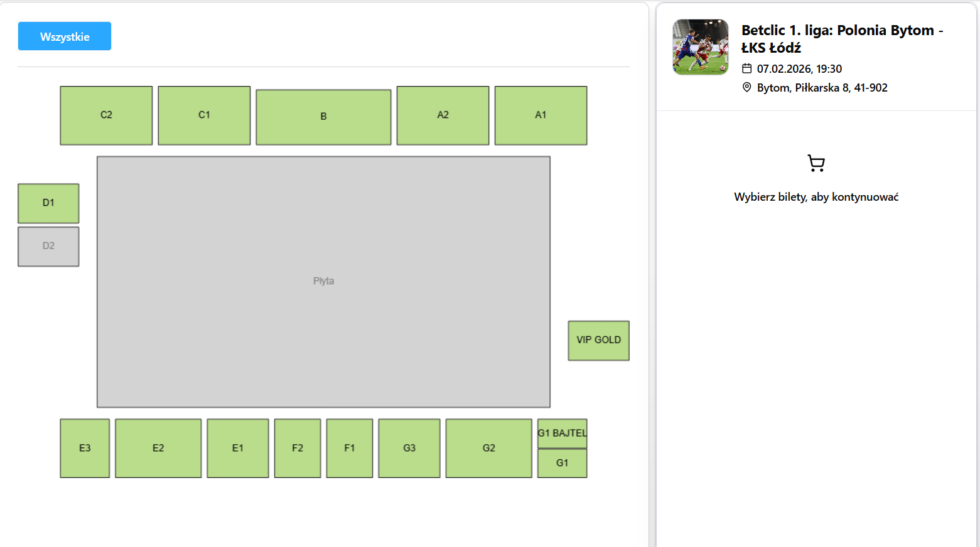Click the greyed-out D2 sector
980x547 pixels.
click(48, 247)
